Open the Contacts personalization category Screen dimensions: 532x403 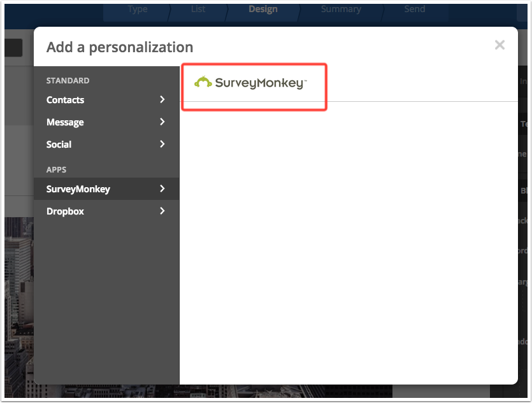pyautogui.click(x=106, y=100)
